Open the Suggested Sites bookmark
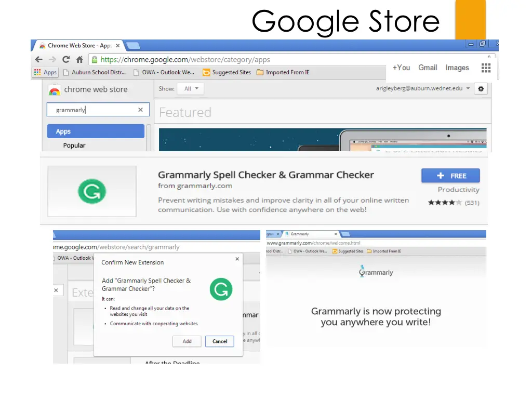 click(227, 72)
